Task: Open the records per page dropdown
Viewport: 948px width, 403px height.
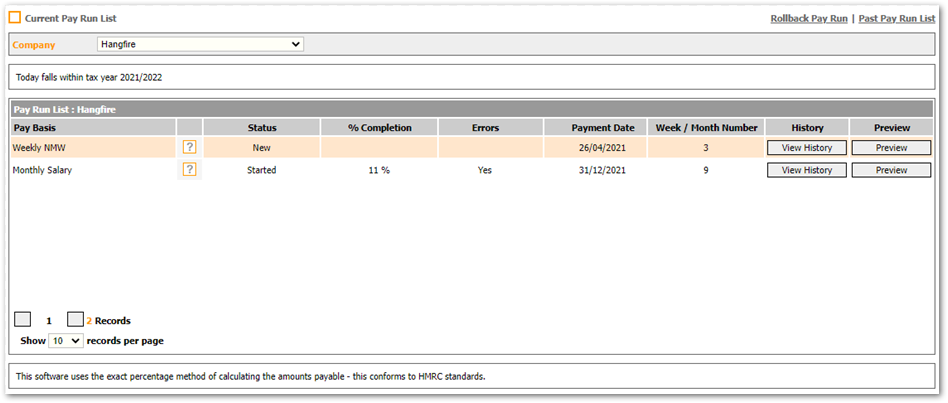Action: pos(66,341)
